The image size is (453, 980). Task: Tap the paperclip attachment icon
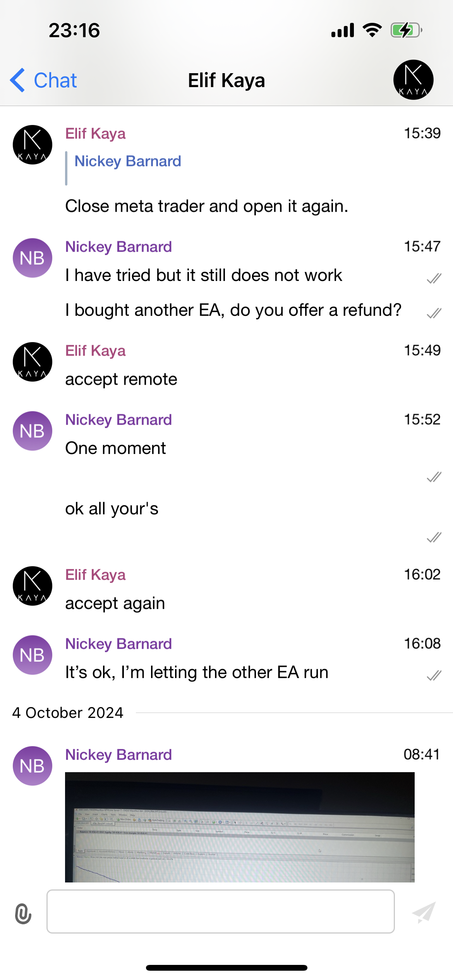click(x=23, y=913)
